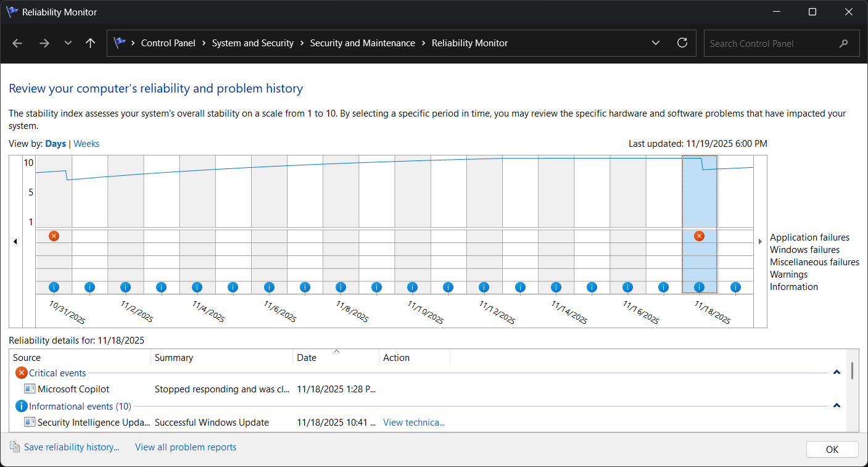Collapse the Critical events group
This screenshot has height=467, width=868.
point(837,373)
